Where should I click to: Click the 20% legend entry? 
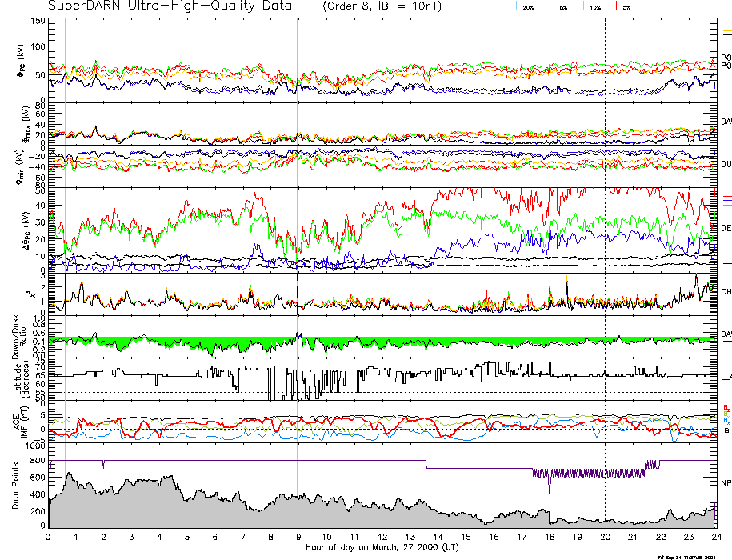[x=527, y=6]
